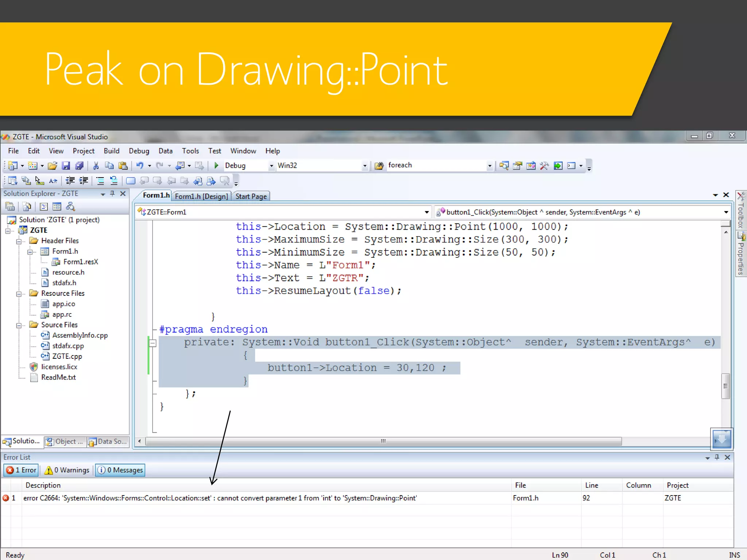Open the button1_Click members dropdown
The height and width of the screenshot is (560, 747).
tap(726, 212)
